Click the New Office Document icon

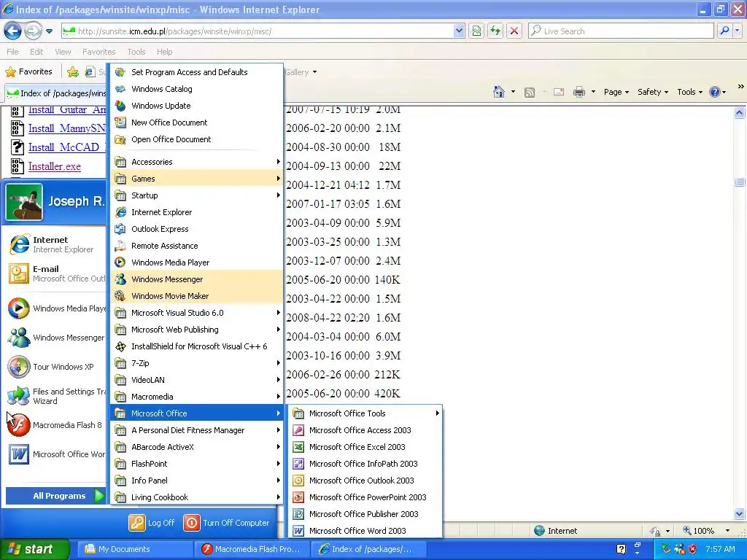[120, 122]
